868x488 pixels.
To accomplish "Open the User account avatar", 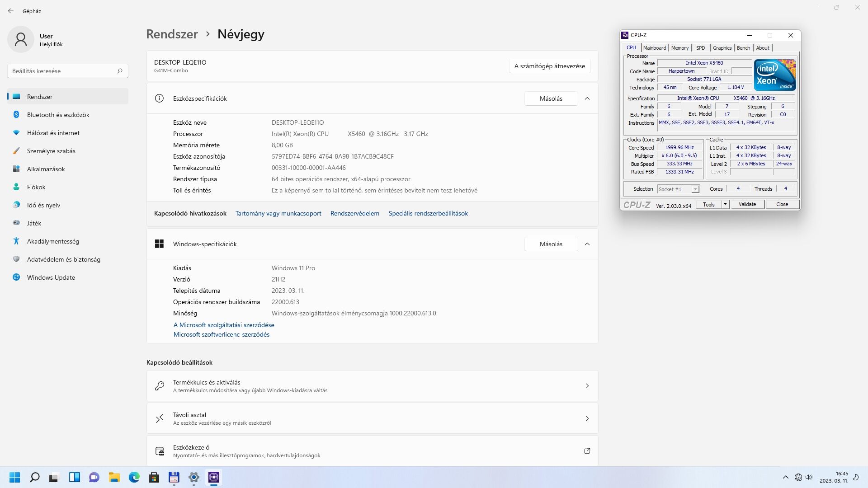I will tap(21, 39).
